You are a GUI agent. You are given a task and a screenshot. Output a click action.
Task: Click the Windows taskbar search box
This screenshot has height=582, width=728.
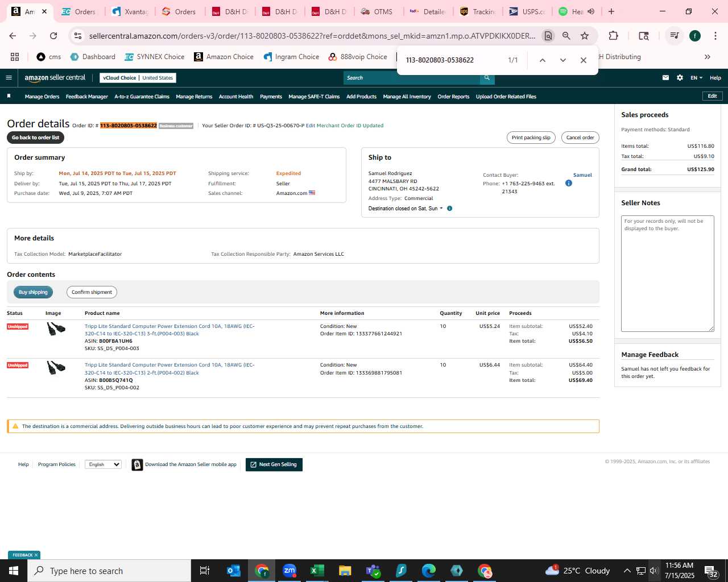click(x=109, y=571)
